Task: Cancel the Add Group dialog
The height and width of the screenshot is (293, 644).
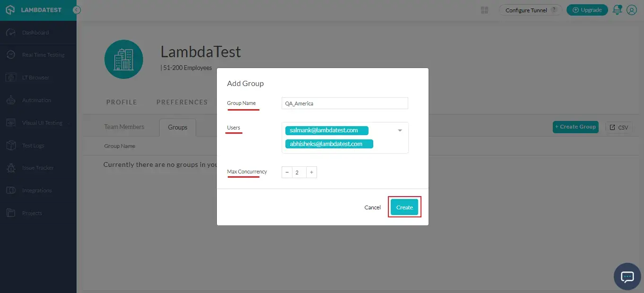Action: (x=372, y=207)
